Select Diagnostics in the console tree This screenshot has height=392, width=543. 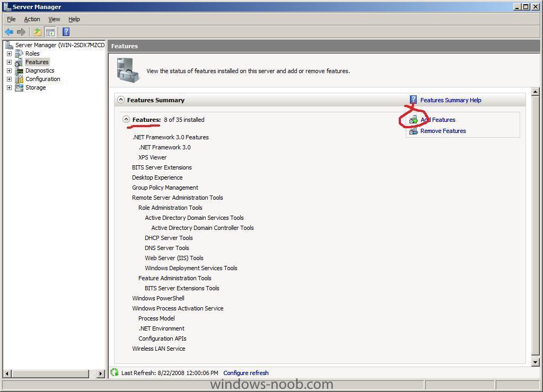tap(40, 70)
